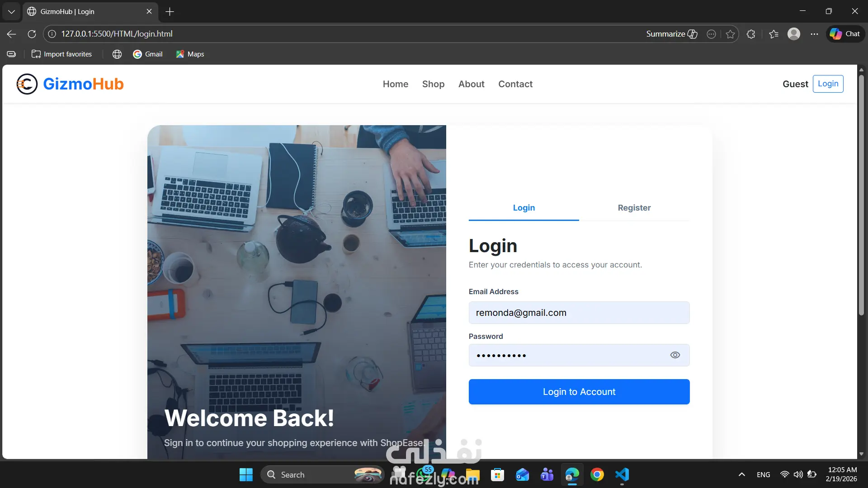Open browser Settings and more menu
This screenshot has width=868, height=488.
point(814,34)
